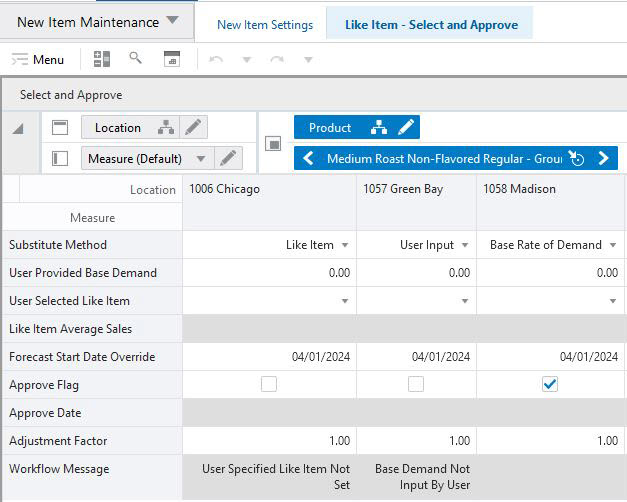
Task: Click the column axis layout icon
Action: (60, 128)
